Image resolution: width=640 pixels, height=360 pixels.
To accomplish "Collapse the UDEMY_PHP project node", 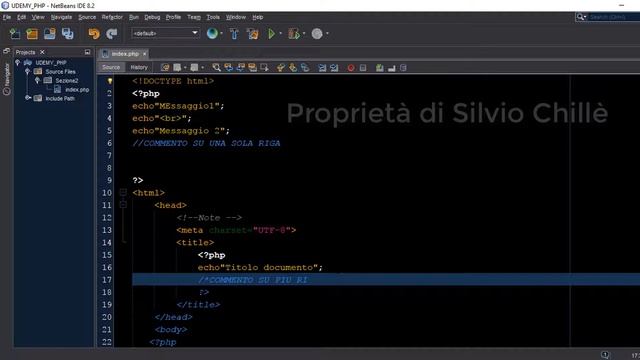I will (18, 62).
